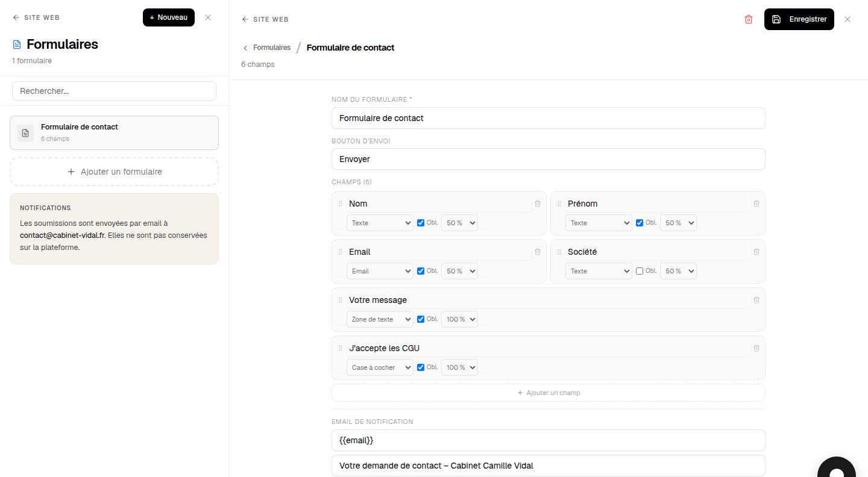Grab the drag handle of J'accepte les CGU
The height and width of the screenshot is (477, 868).
(x=341, y=348)
